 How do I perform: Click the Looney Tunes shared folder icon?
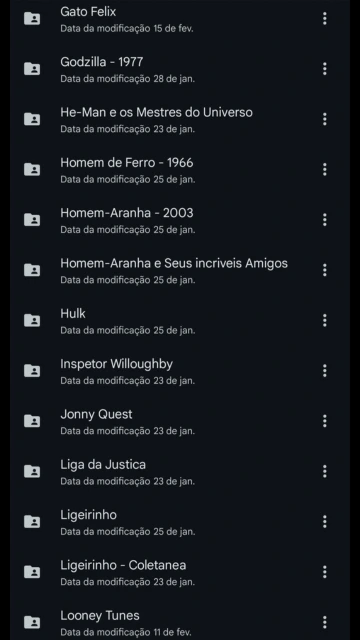32,622
